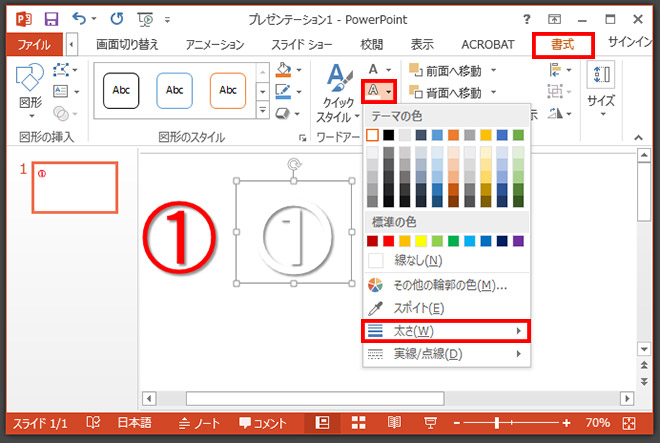Click the repeat action icon
Screen dimensions: 660x443
pos(117,19)
